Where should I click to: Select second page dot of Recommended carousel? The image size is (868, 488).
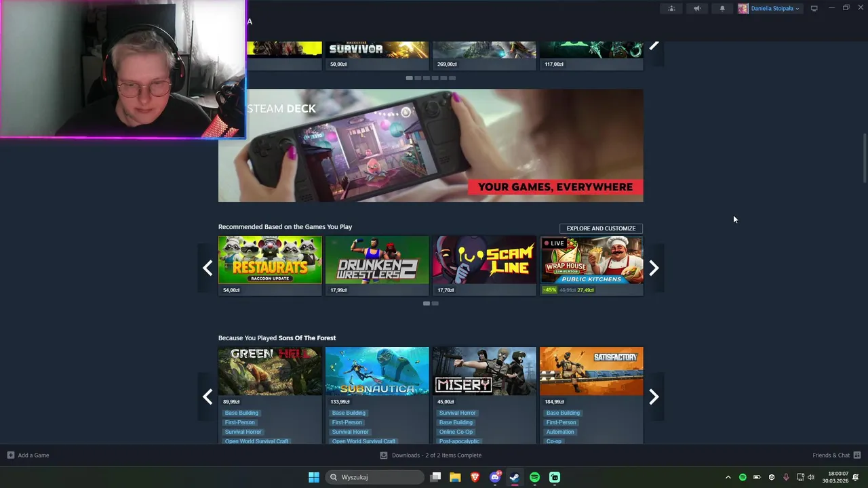click(435, 303)
